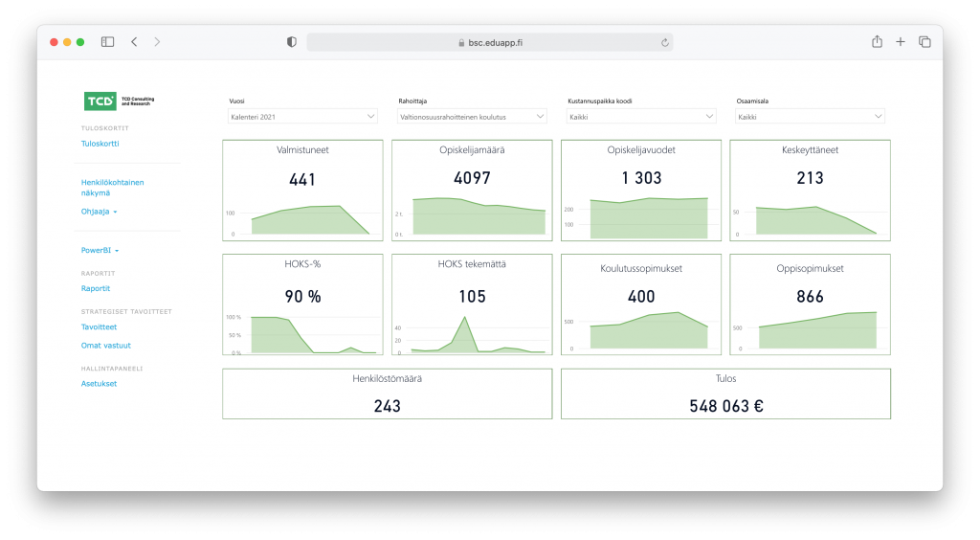Click the value 213 under Keskeyttäneet
Image resolution: width=980 pixels, height=540 pixels.
coord(810,178)
